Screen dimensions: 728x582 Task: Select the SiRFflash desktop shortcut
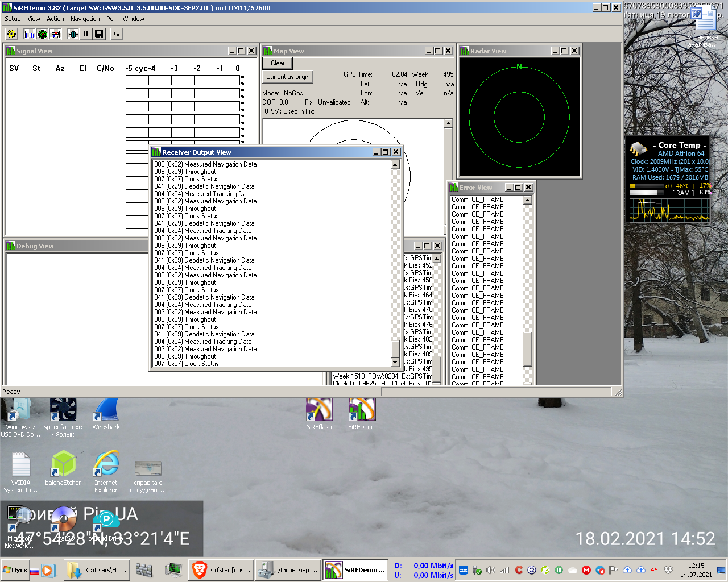(x=319, y=414)
